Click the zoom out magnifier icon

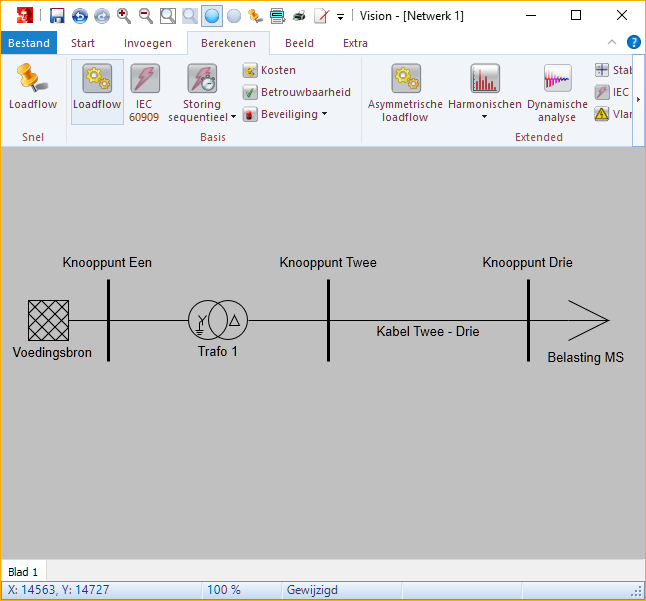(x=146, y=16)
